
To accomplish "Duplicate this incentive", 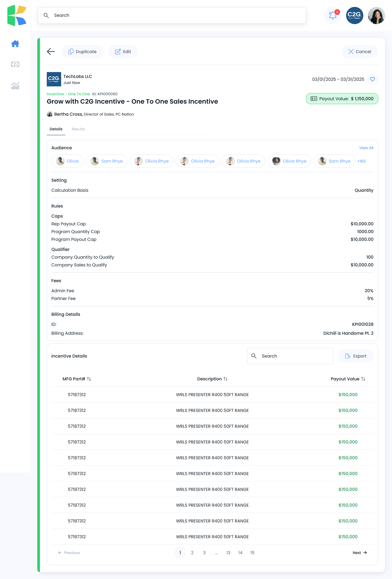I will 82,52.
